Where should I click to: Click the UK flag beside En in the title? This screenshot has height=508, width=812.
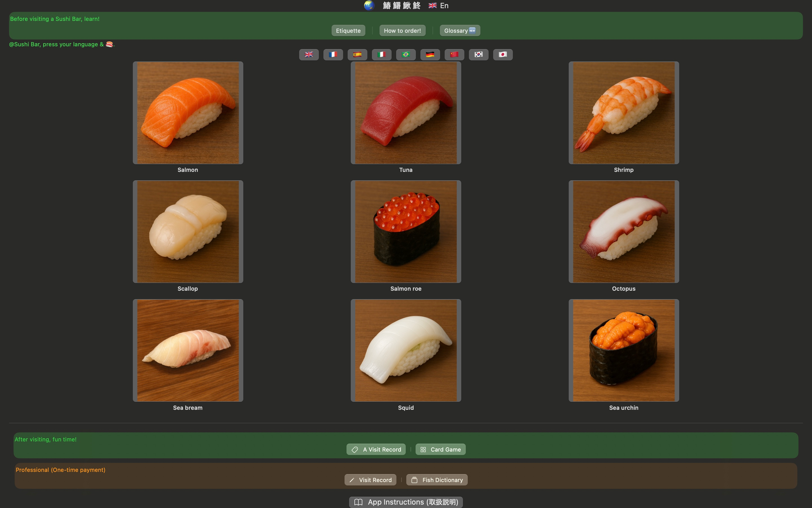pos(433,5)
